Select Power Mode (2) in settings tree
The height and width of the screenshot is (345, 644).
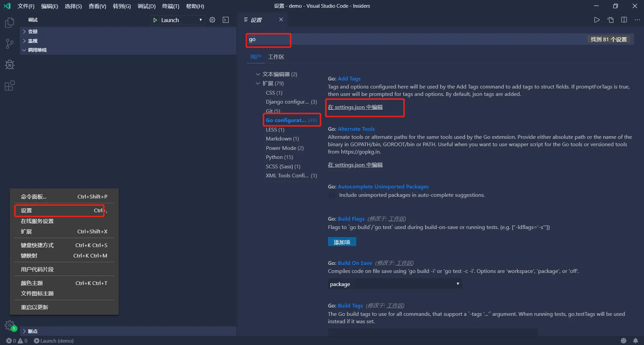(285, 148)
